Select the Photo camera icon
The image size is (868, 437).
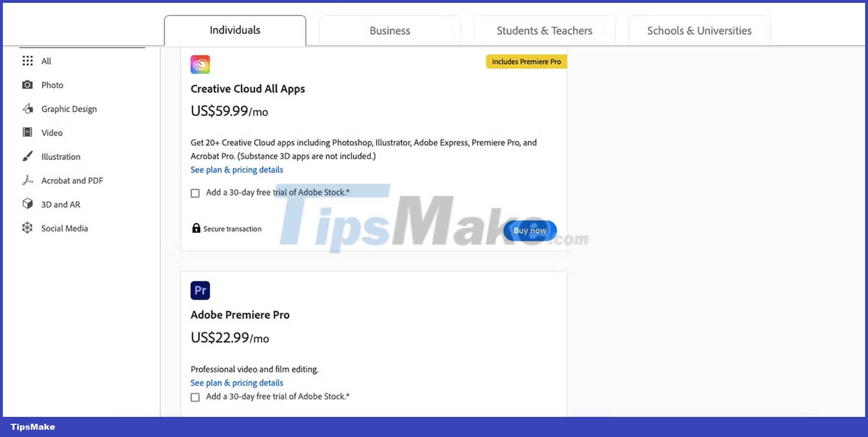tap(28, 85)
